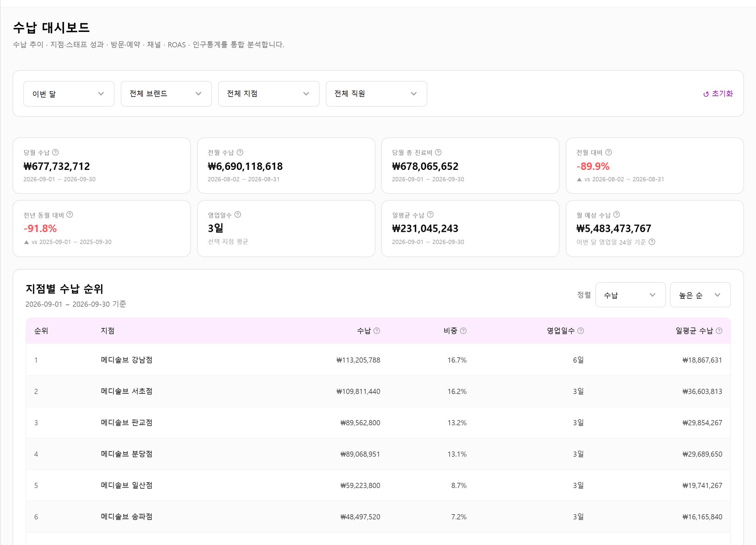Open the 높은 순 sort order dropdown

(700, 295)
